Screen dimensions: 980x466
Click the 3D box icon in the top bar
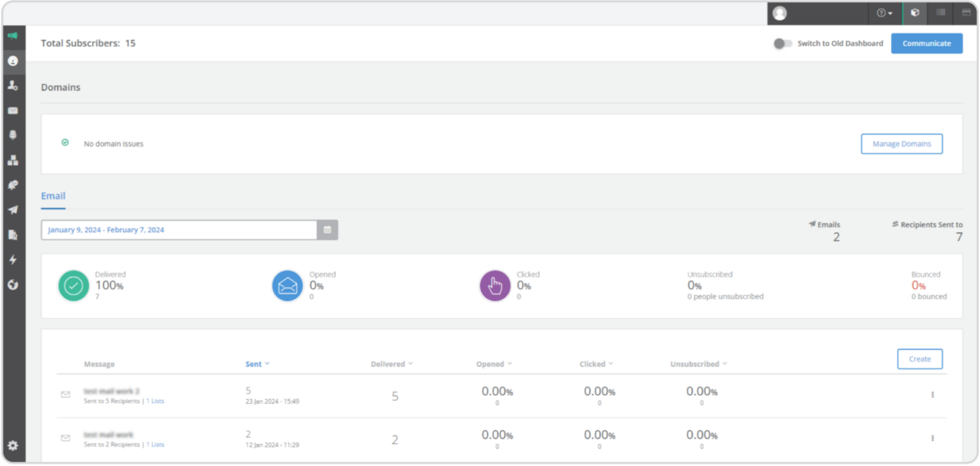915,13
